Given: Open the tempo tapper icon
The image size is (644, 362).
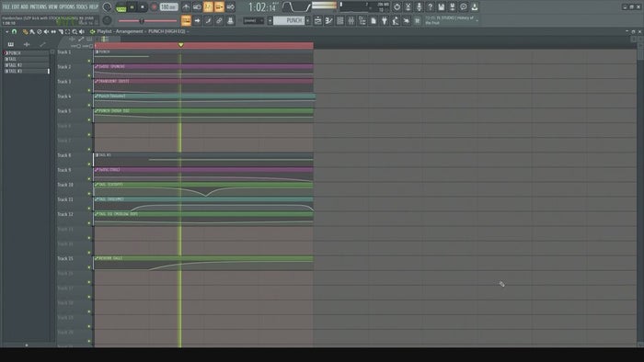Looking at the screenshot, I should 396,20.
